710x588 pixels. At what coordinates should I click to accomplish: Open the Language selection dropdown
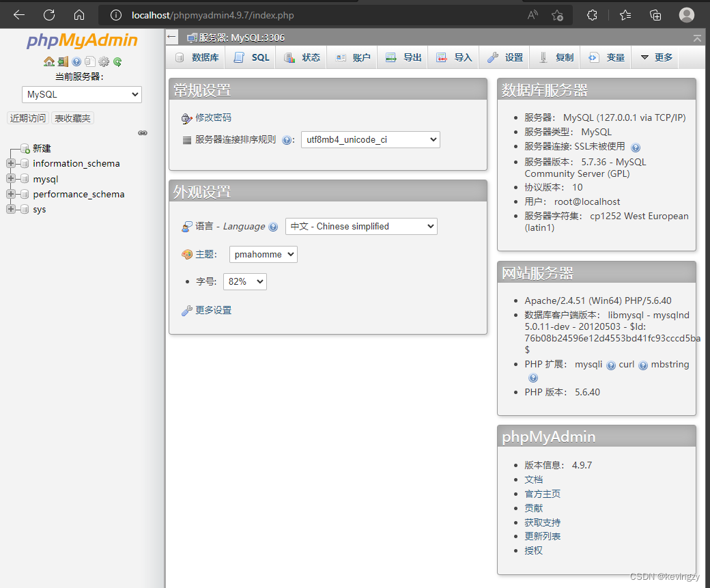tap(361, 226)
